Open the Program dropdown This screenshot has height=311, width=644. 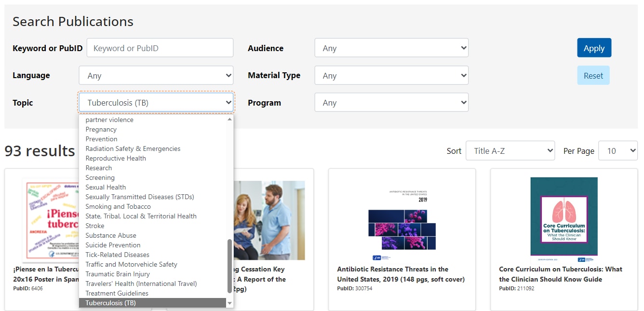click(391, 103)
